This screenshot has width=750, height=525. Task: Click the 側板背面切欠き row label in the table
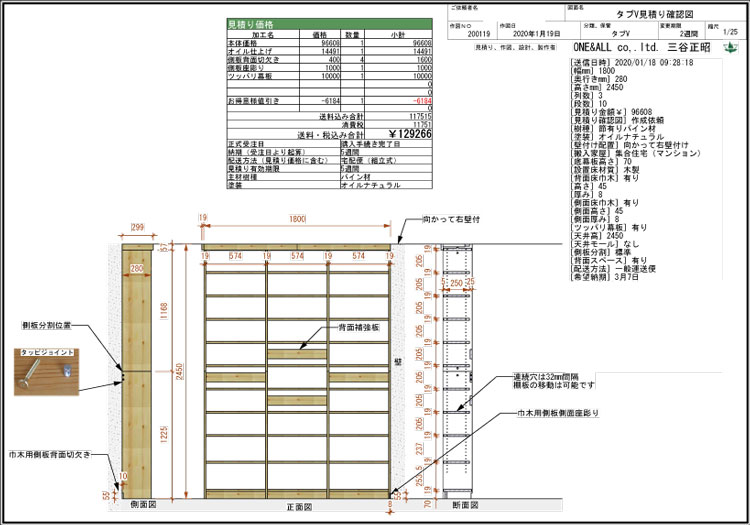[254, 60]
